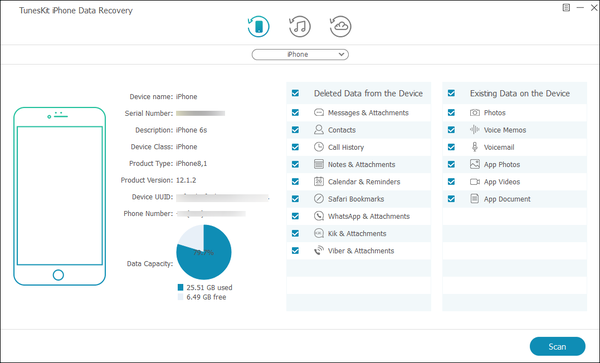Switch to Recover from iTunes backup icon
600x363 pixels.
pyautogui.click(x=300, y=26)
